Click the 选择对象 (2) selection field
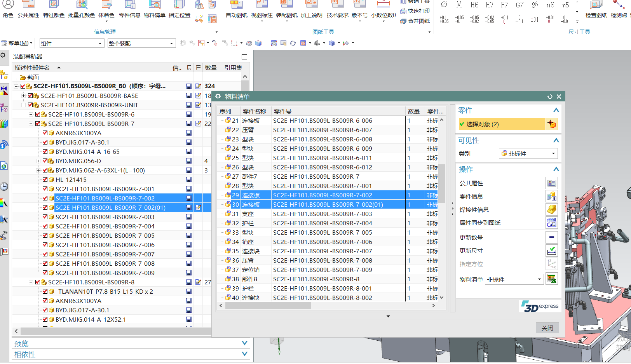631x364 pixels. tap(501, 124)
